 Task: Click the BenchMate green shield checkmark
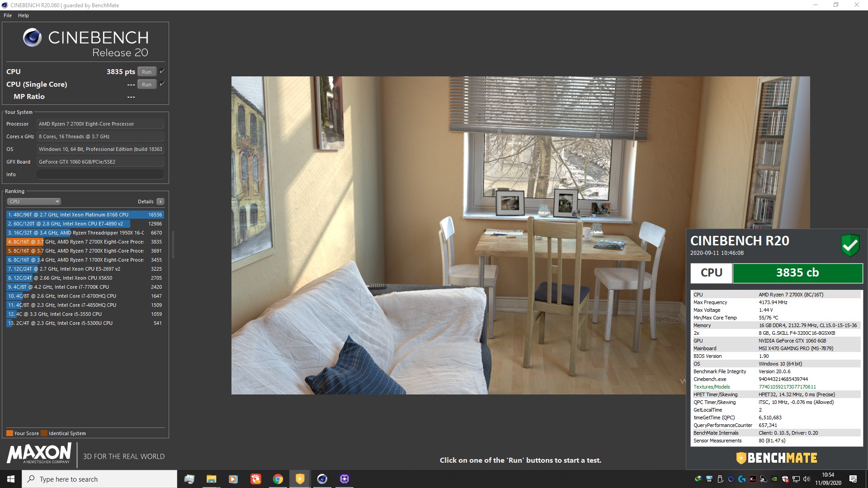pyautogui.click(x=850, y=245)
